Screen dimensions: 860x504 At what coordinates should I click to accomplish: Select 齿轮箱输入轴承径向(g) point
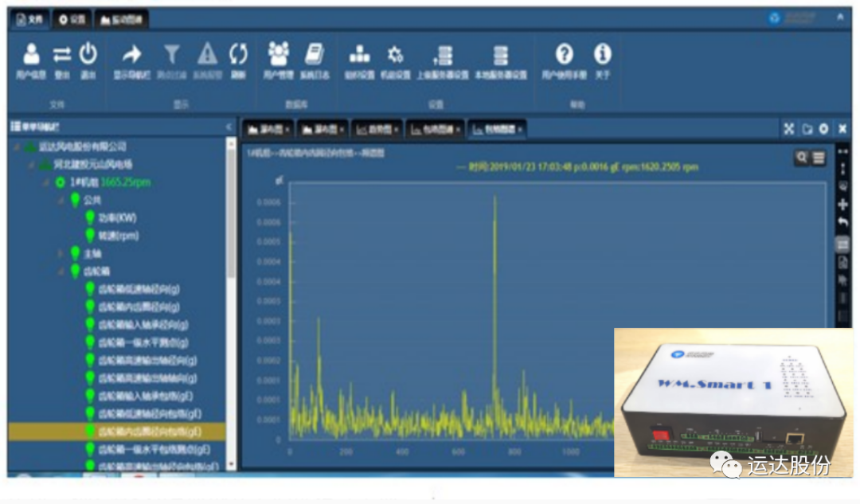pyautogui.click(x=143, y=325)
